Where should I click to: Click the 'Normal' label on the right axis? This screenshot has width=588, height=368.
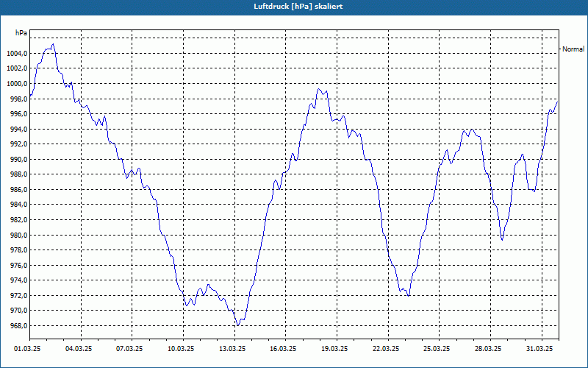click(x=573, y=49)
